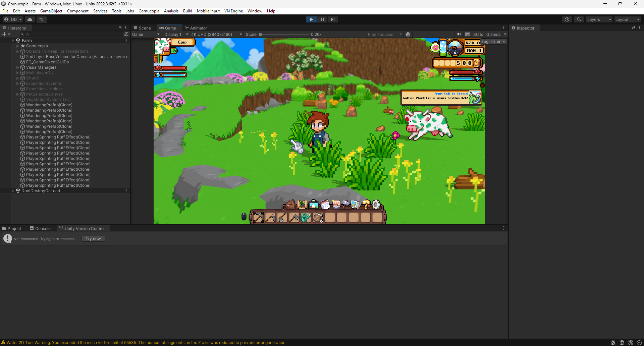Mute audio in the Game view
The width and height of the screenshot is (644, 346).
point(459,34)
